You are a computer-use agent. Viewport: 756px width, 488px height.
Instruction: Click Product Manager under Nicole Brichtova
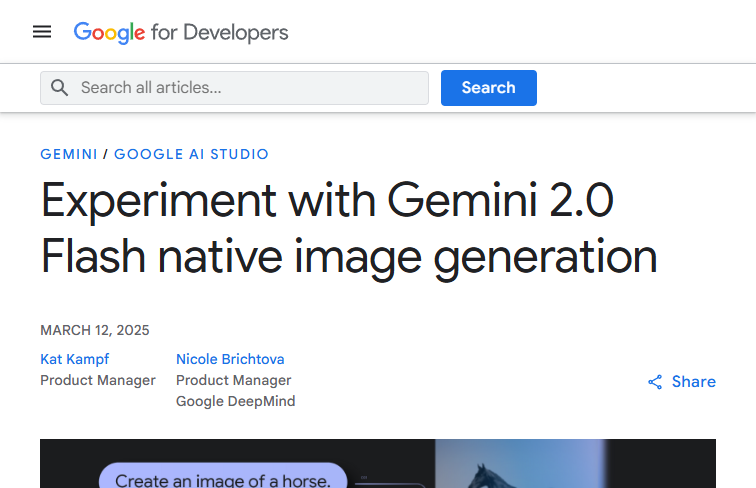click(x=234, y=380)
